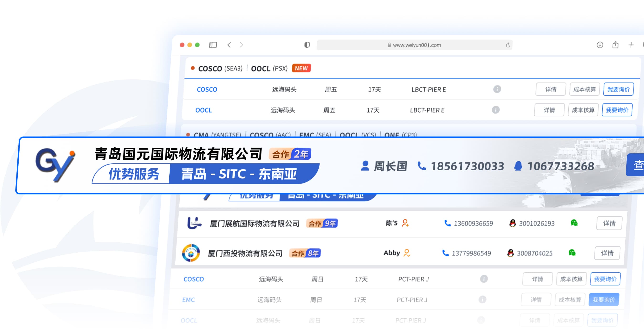Click the 厦门西投物流有限公司 logo
Viewport: 644px width, 332px height.
[x=191, y=253]
